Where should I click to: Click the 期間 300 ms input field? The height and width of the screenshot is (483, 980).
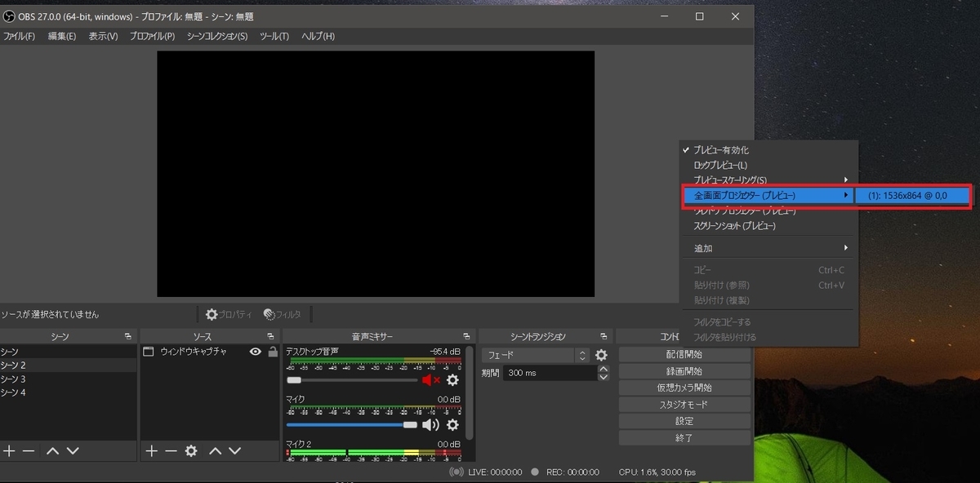click(549, 373)
